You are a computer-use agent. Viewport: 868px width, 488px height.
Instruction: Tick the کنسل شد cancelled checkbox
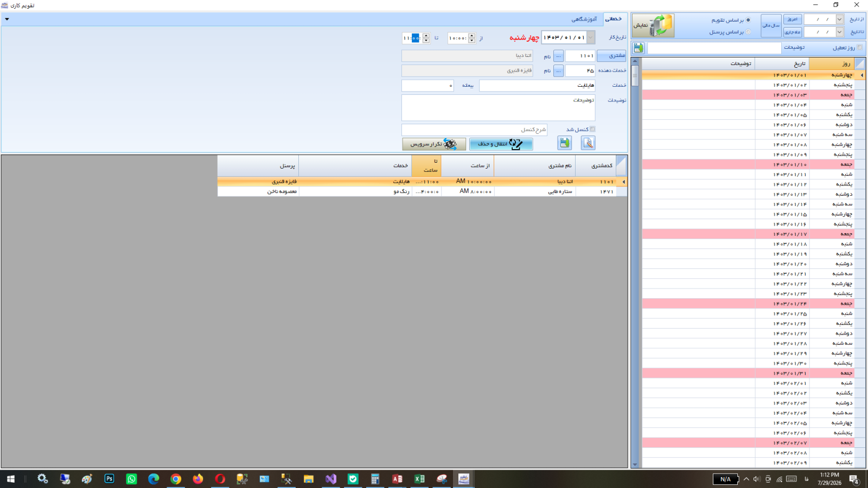[592, 129]
